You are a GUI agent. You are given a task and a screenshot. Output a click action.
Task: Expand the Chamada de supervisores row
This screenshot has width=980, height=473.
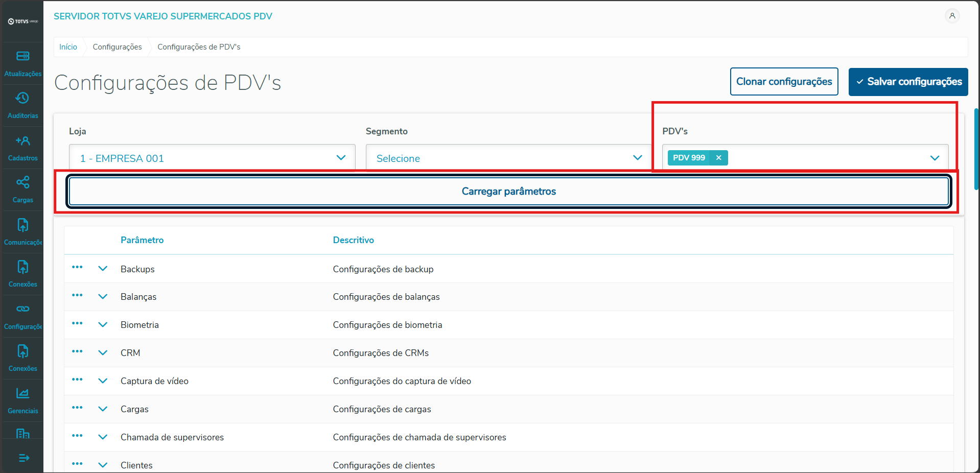click(x=103, y=437)
